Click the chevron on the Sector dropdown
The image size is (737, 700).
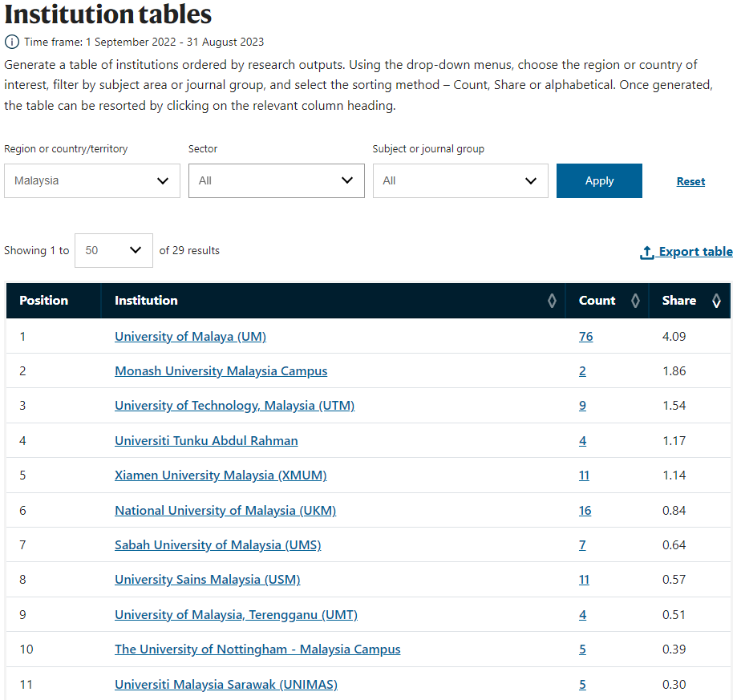coord(346,180)
